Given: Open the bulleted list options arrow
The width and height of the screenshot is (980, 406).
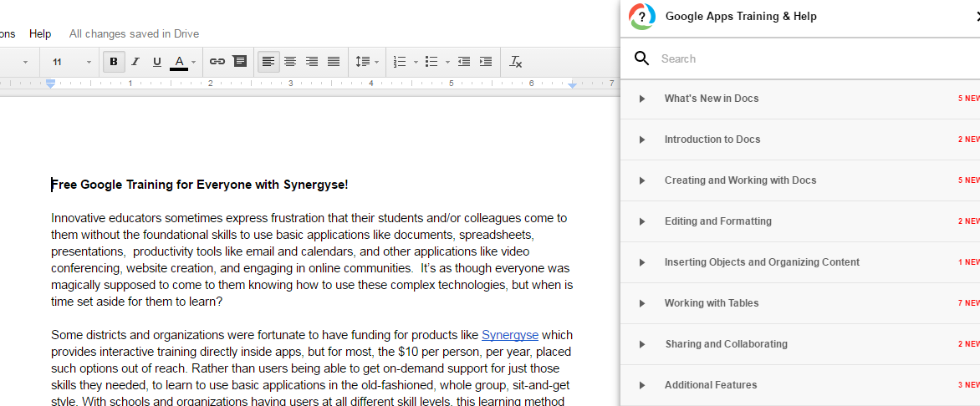Looking at the screenshot, I should 447,62.
